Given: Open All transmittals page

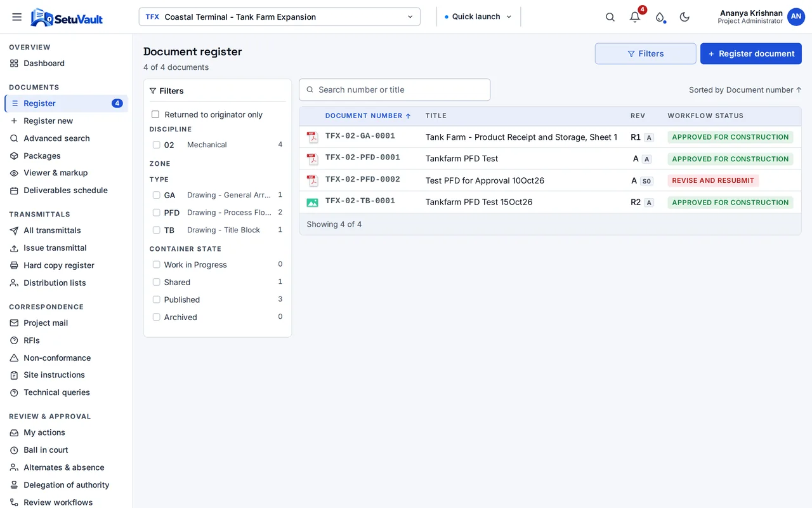Looking at the screenshot, I should click(x=67, y=231).
